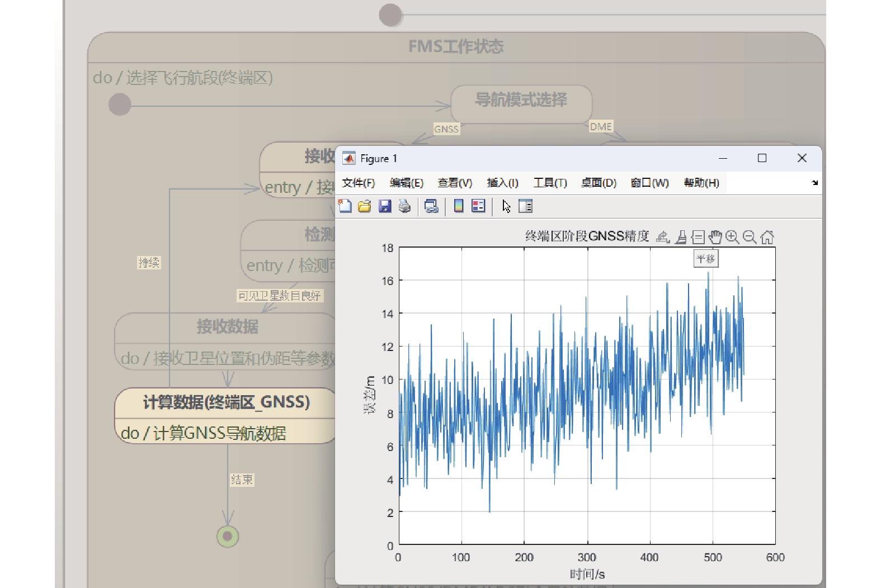This screenshot has height=588, width=881.
Task: Insert a colorbar from the toolbar
Action: pyautogui.click(x=459, y=206)
